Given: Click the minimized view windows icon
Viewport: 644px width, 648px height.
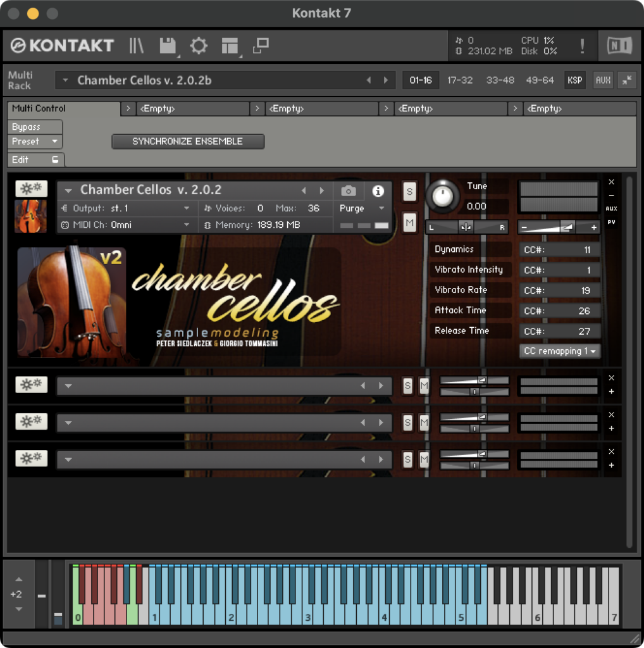Looking at the screenshot, I should [261, 46].
